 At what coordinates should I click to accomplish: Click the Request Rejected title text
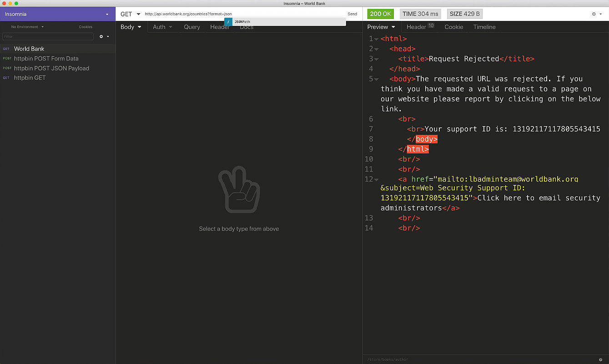click(464, 59)
